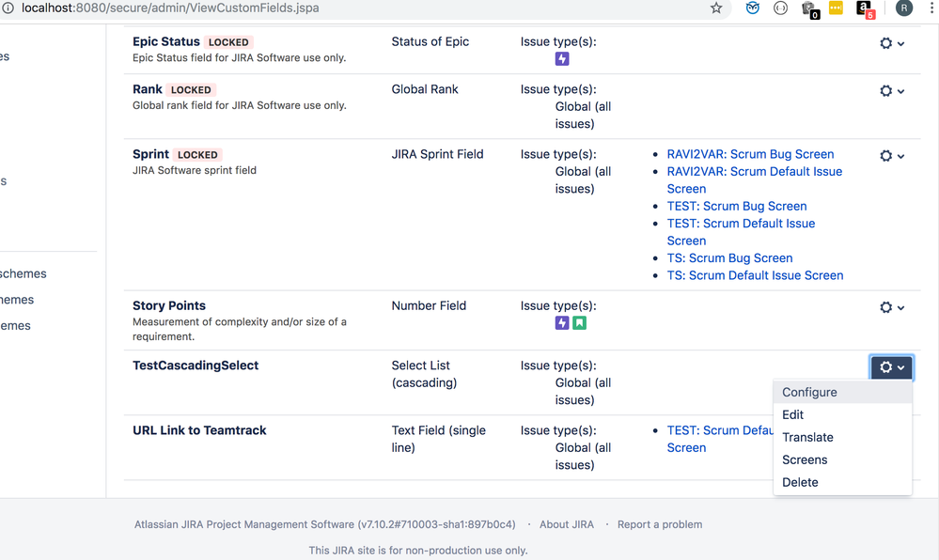The height and width of the screenshot is (560, 939).
Task: Click the LOCKED badge beside Epic Status
Action: click(228, 42)
